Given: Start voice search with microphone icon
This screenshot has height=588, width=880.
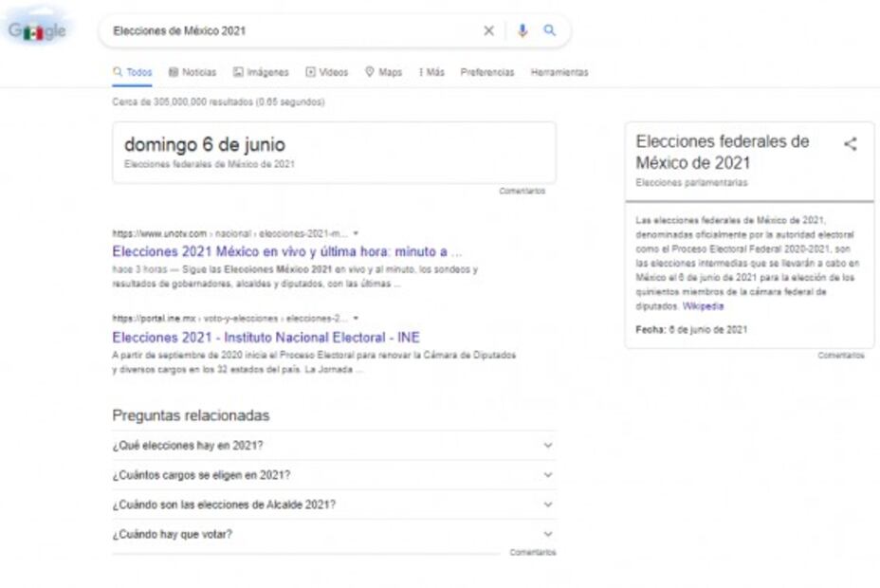Looking at the screenshot, I should (522, 31).
